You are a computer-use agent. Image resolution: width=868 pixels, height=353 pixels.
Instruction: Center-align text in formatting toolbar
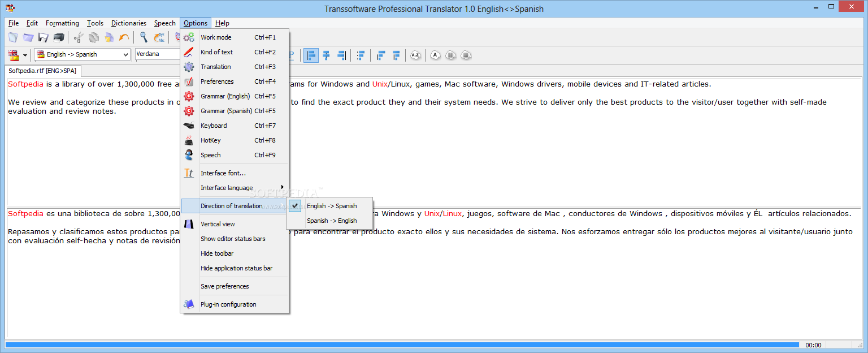point(326,55)
